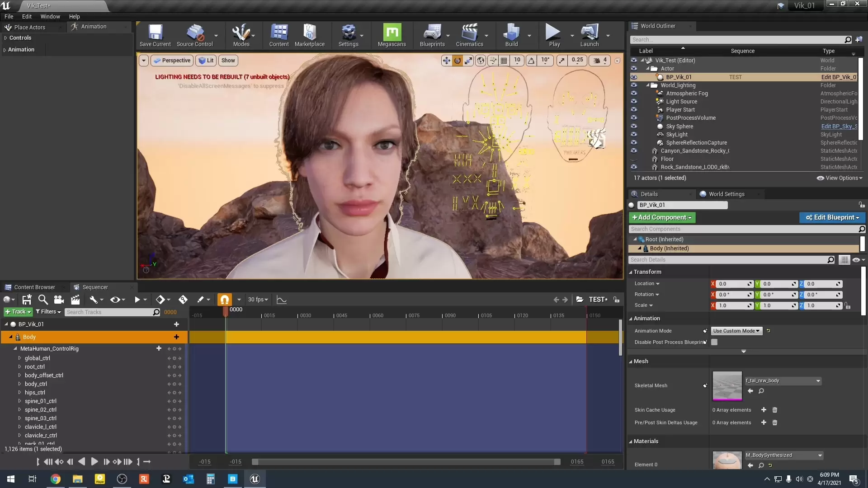Switch to the Content Browser tab
The width and height of the screenshot is (868, 488).
click(x=34, y=287)
